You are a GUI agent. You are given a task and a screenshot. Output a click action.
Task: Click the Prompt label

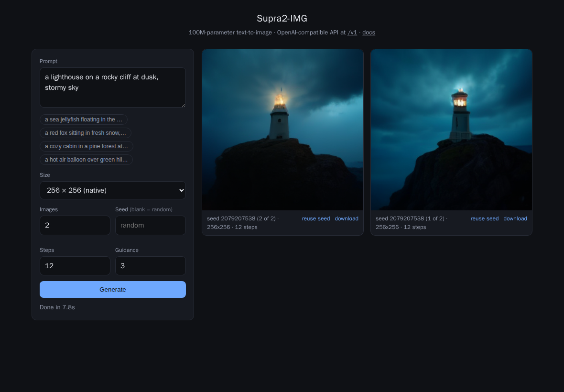coord(49,62)
